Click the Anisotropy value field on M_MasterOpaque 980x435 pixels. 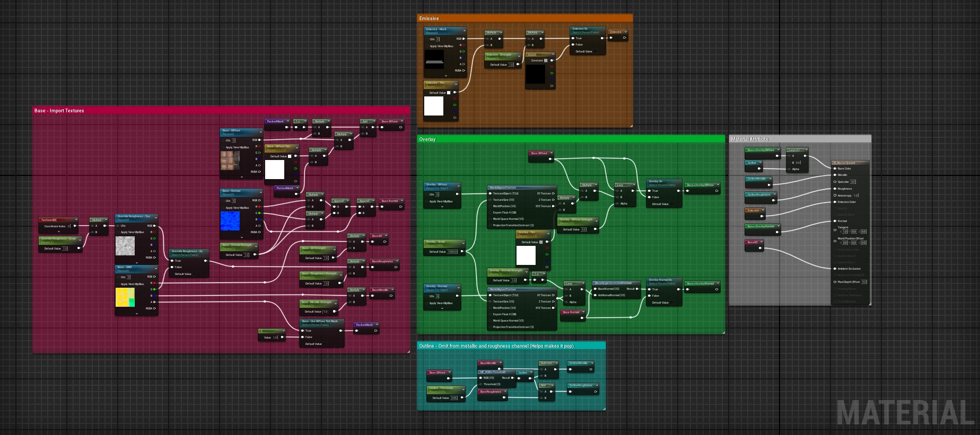click(x=856, y=196)
